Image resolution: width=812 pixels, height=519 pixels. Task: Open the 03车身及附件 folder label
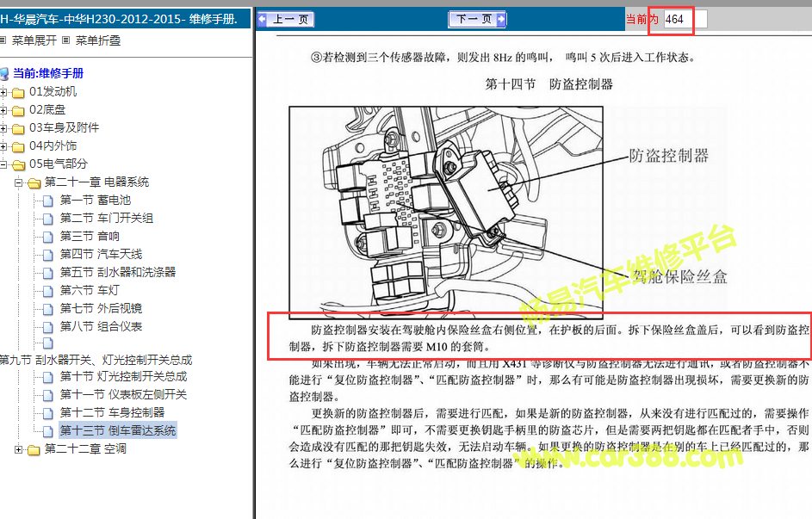click(65, 128)
